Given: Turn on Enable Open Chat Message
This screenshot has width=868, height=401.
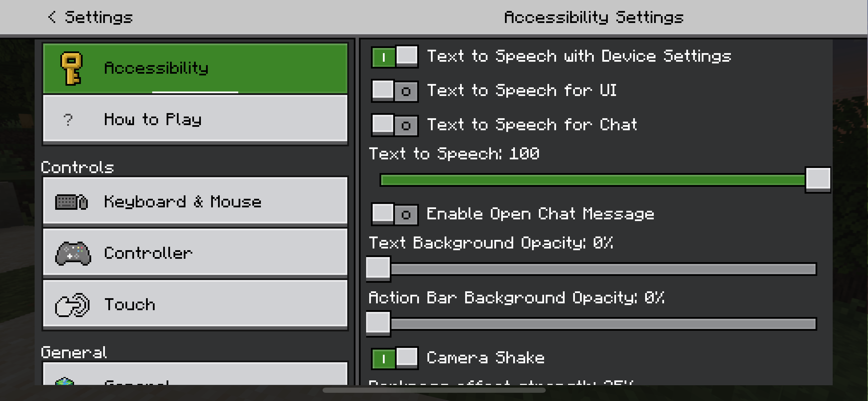Looking at the screenshot, I should 394,214.
